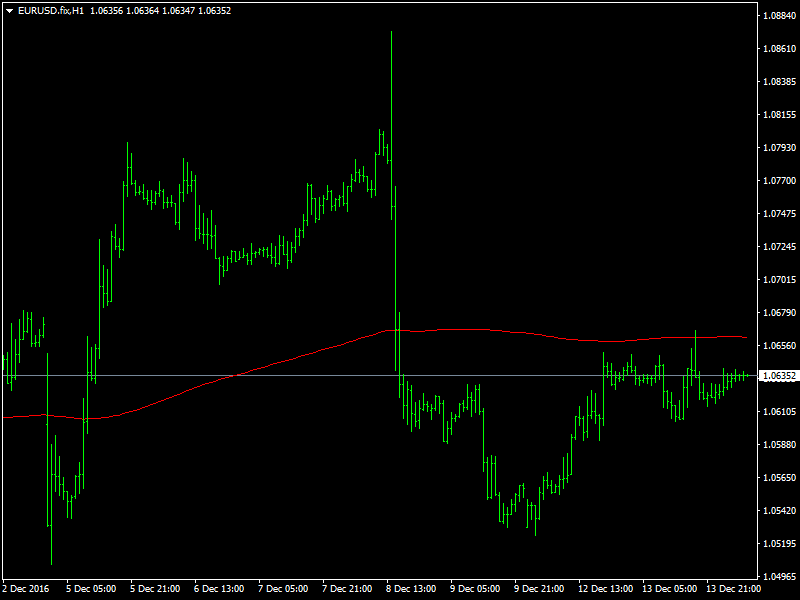Click the 1.05650 price scale label
The height and width of the screenshot is (600, 800).
click(x=779, y=478)
